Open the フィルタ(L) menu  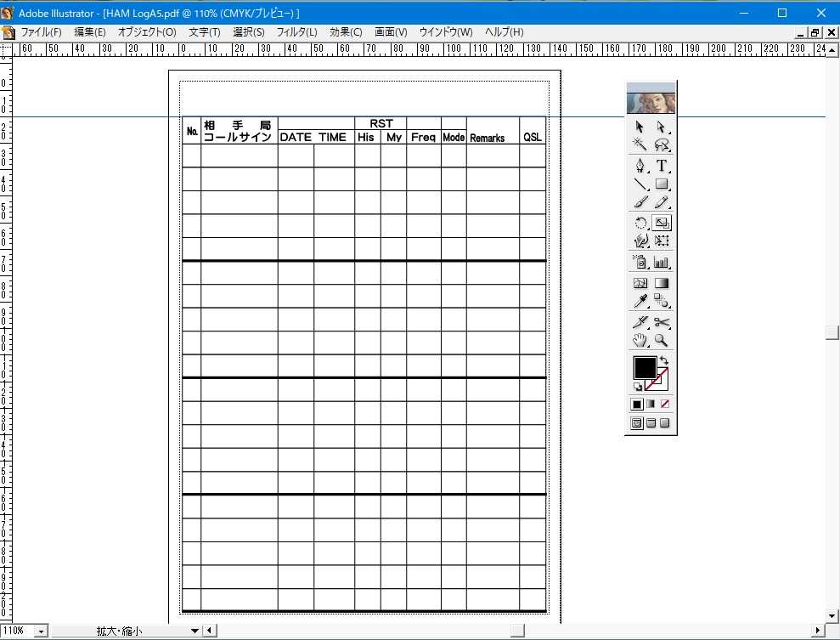296,32
